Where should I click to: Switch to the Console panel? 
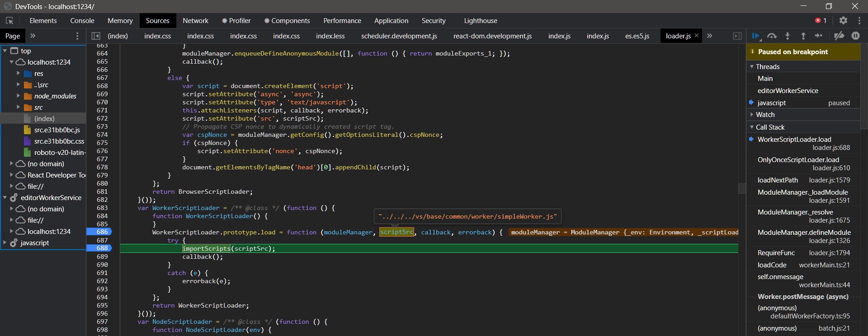pos(82,21)
